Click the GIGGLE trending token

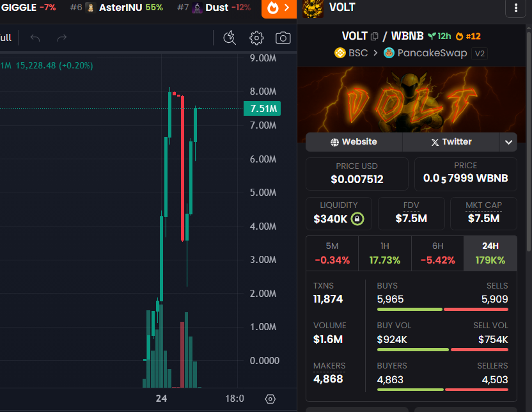click(28, 8)
